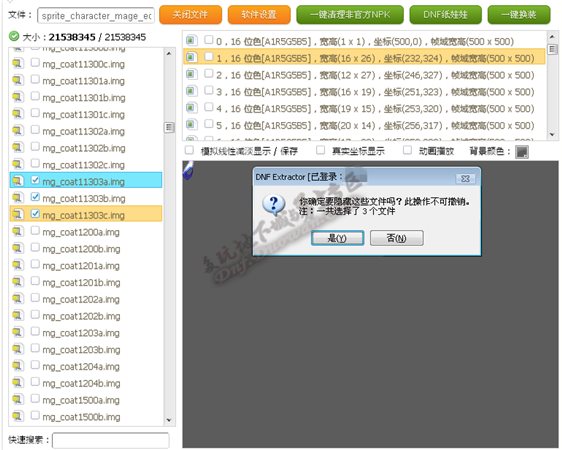Select the mg_coat1204a.img row
Image resolution: width=562 pixels, height=450 pixels.
coord(86,367)
